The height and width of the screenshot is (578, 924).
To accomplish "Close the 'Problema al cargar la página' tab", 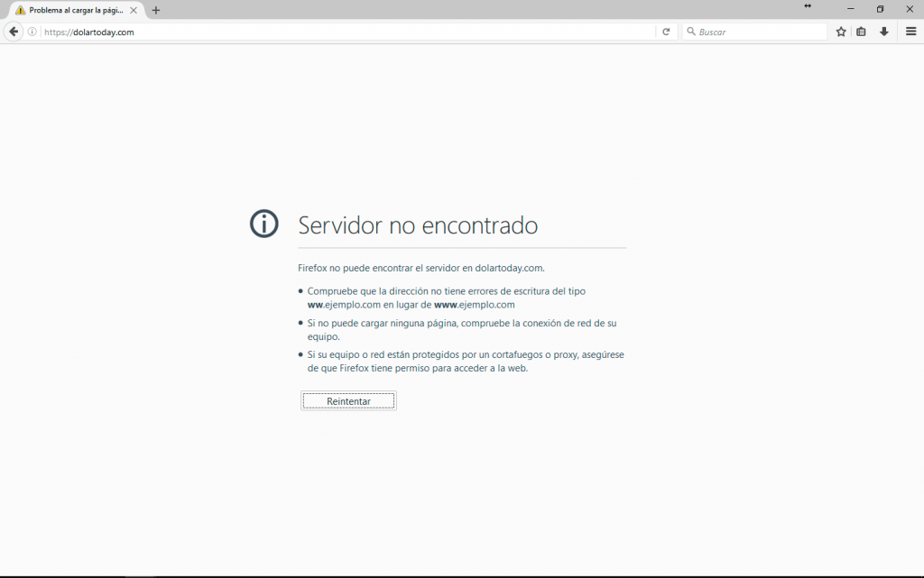I will click(x=134, y=11).
